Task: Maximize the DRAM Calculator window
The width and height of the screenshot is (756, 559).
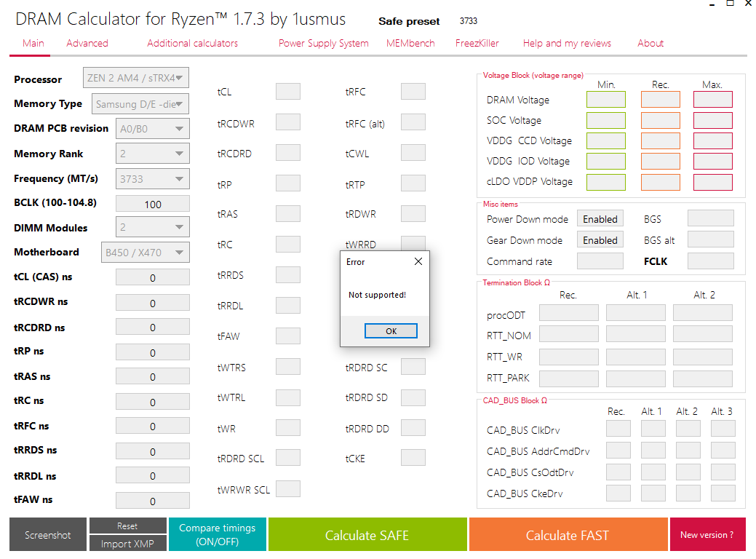Action: pyautogui.click(x=730, y=3)
